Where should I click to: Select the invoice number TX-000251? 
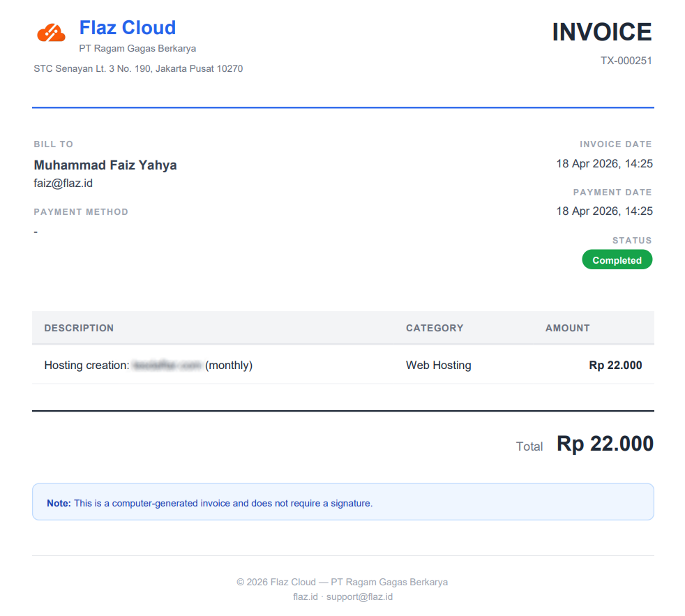coord(626,61)
